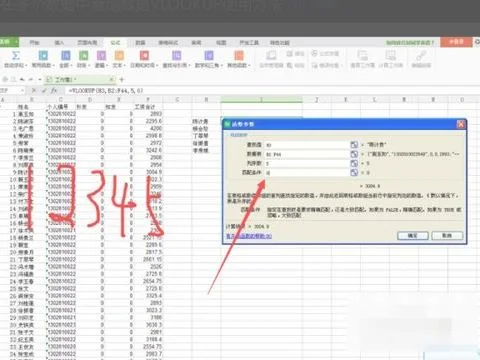This screenshot has width=480, height=360.
Task: Click the 编辑链接 edit links icon
Action: pos(421,55)
